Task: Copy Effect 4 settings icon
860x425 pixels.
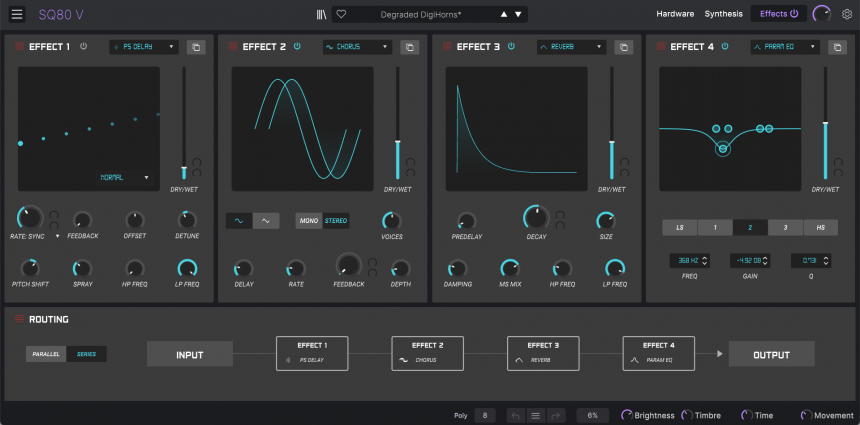Action: (x=838, y=47)
